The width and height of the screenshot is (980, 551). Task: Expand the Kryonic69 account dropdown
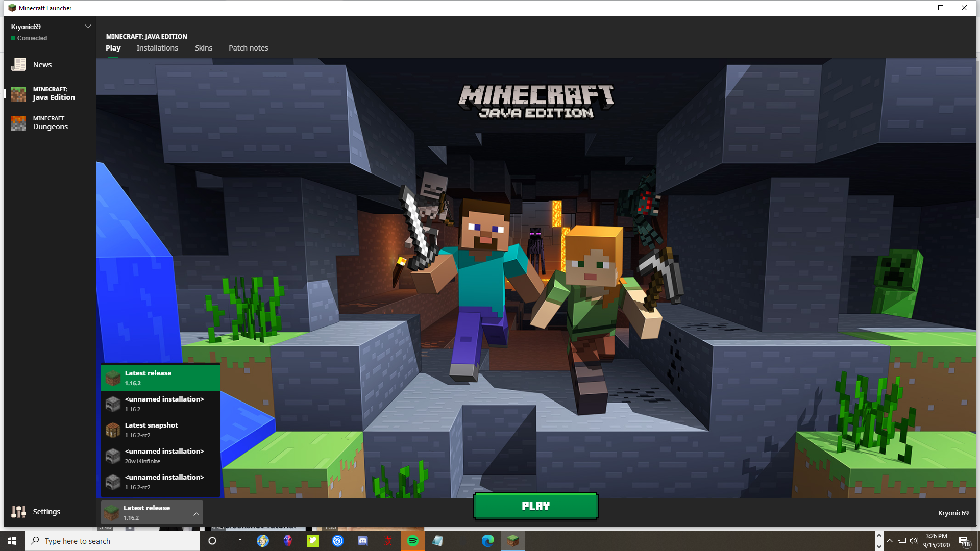88,27
